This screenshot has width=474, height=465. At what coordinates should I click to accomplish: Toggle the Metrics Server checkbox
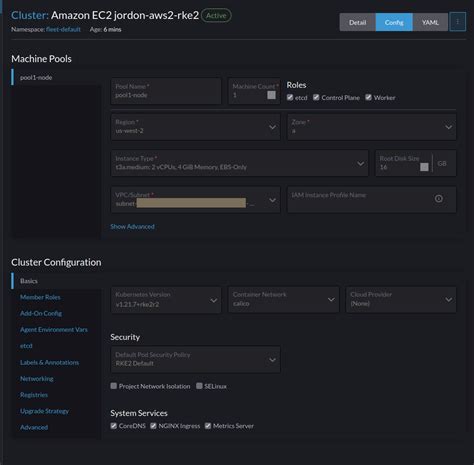click(x=208, y=426)
